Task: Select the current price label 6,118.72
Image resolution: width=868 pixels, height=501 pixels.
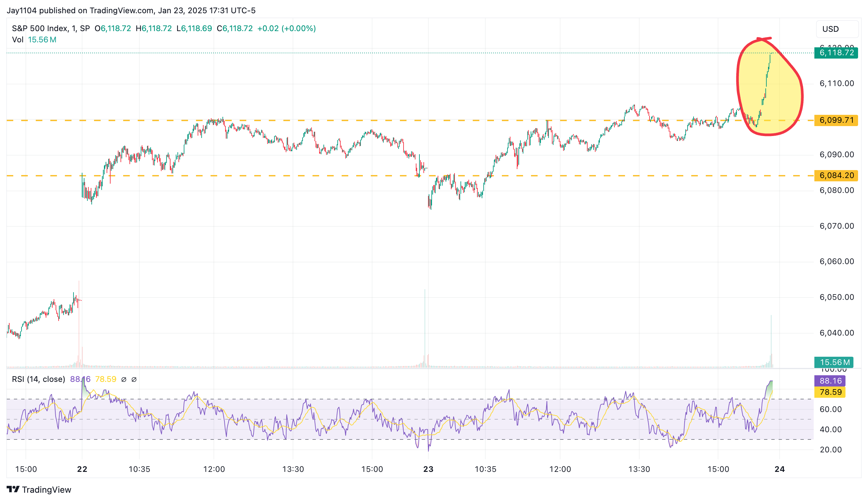Action: 836,53
